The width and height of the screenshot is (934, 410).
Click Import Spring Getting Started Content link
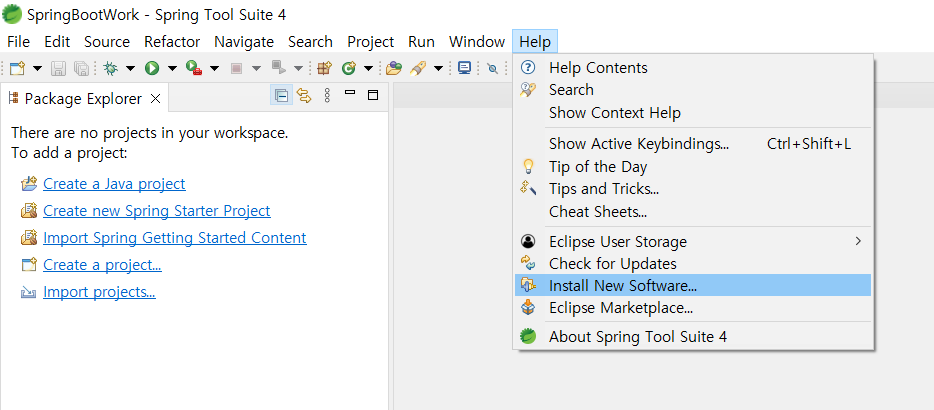(175, 238)
